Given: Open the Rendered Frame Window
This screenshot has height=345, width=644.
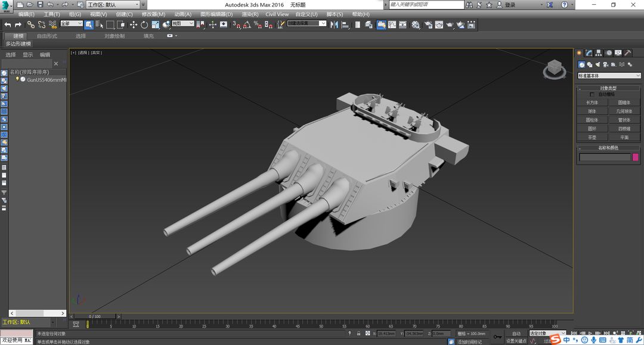Looking at the screenshot, I should point(439,24).
